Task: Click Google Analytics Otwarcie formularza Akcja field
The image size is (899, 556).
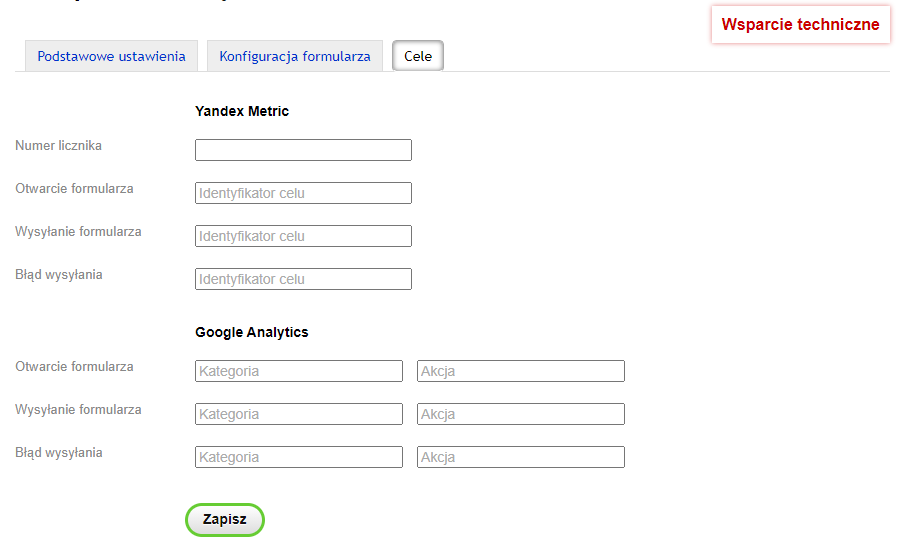Action: coord(521,371)
